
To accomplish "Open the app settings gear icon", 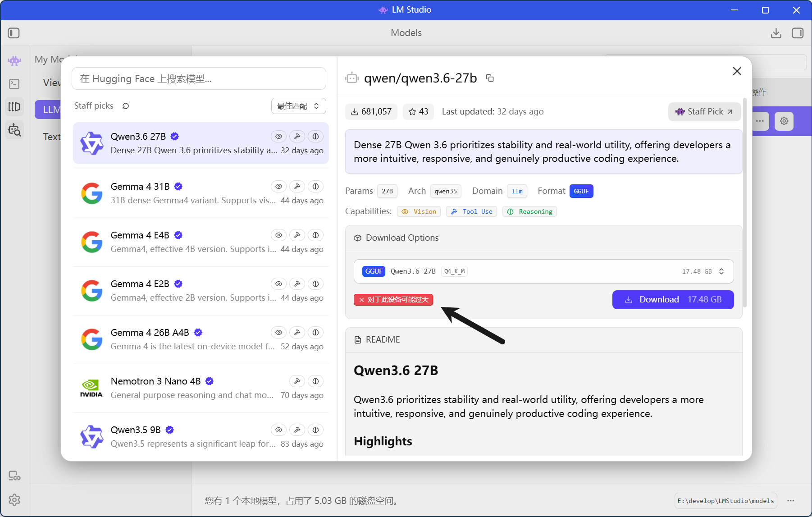I will [x=14, y=500].
